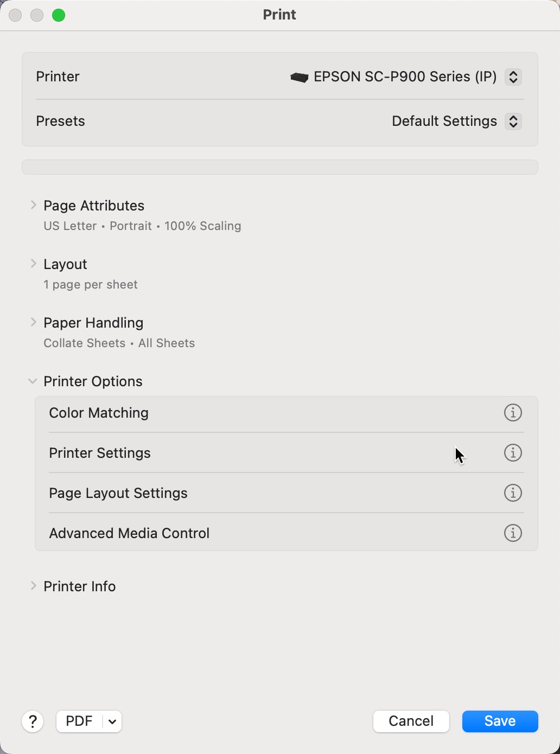
Task: Select the Advanced Media Control row
Action: tap(129, 533)
